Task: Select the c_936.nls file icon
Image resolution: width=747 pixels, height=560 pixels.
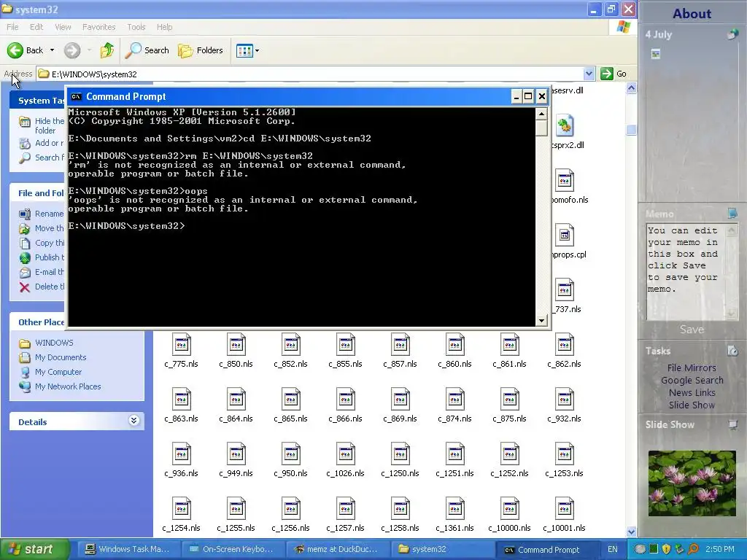Action: 182,454
